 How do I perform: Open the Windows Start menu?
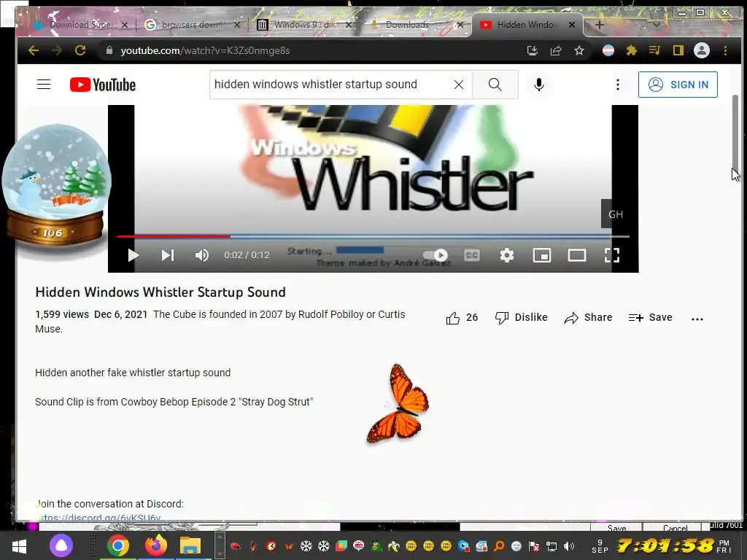click(19, 545)
